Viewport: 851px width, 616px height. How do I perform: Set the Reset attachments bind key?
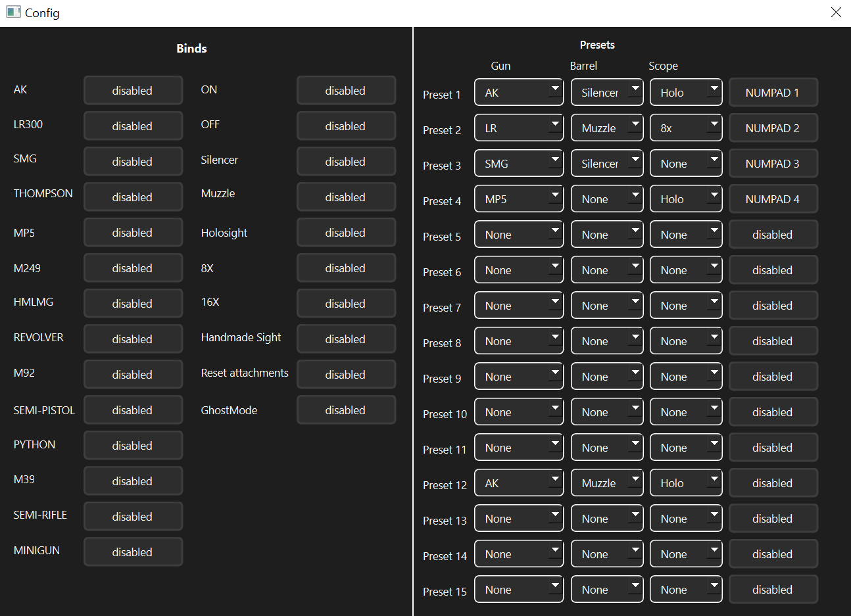[346, 374]
